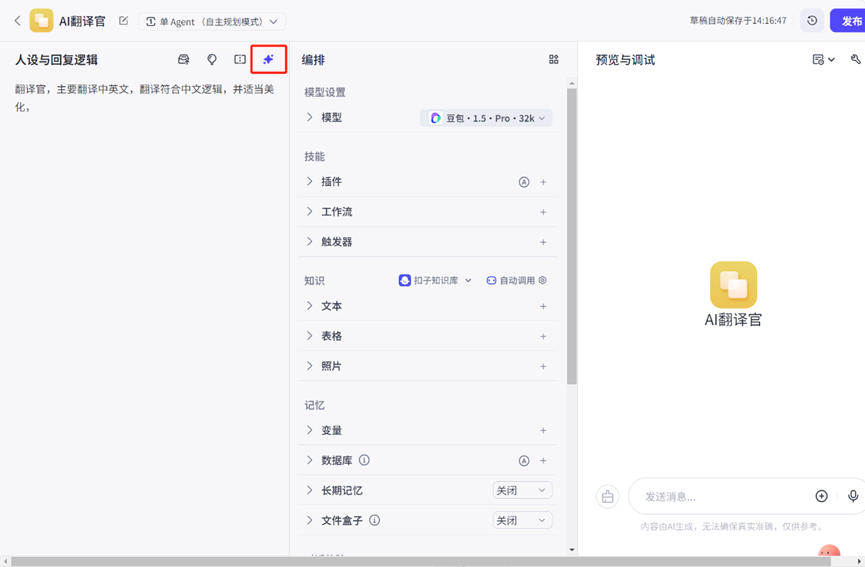Add a database with the 数据库 plus
This screenshot has width=865, height=567.
pyautogui.click(x=543, y=461)
